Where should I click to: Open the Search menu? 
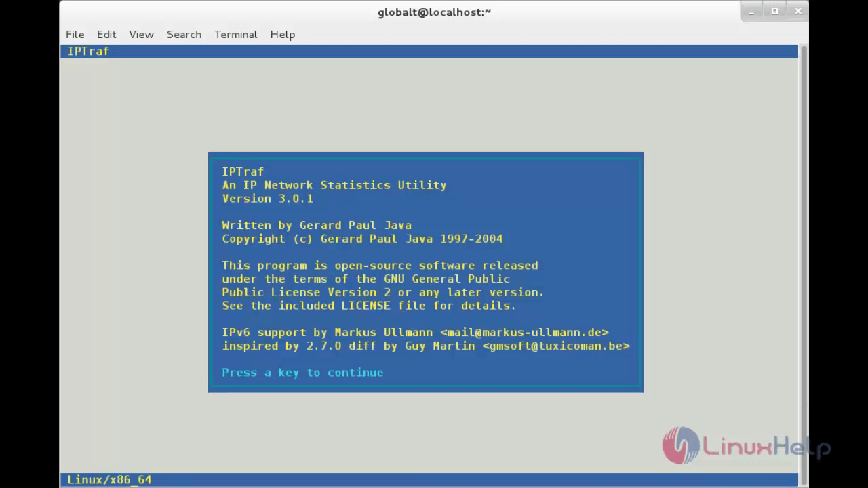tap(184, 34)
